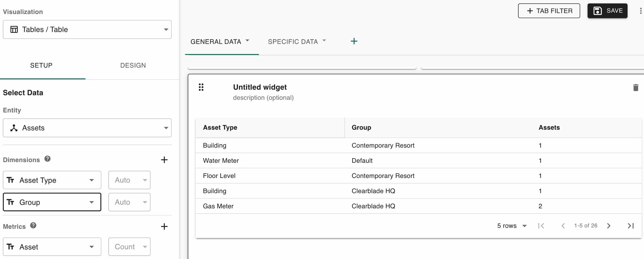This screenshot has width=644, height=259.
Task: Go to next page of table
Action: click(609, 226)
